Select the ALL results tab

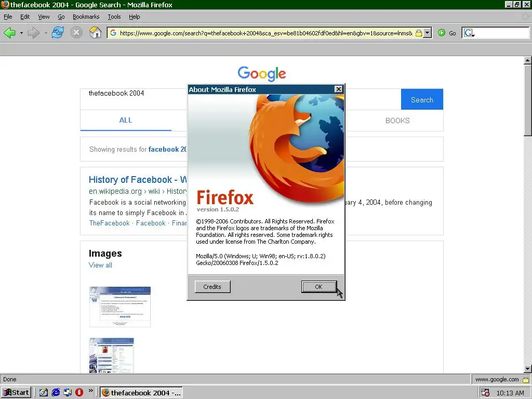[126, 120]
